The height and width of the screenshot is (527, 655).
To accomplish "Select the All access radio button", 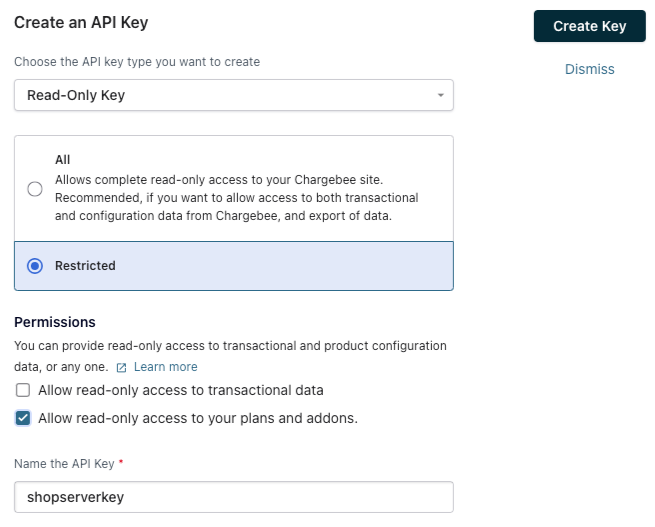I will click(35, 189).
